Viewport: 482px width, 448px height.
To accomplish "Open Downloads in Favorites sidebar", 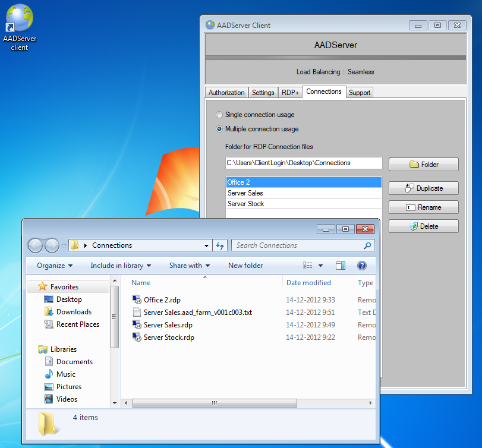I will click(x=73, y=312).
